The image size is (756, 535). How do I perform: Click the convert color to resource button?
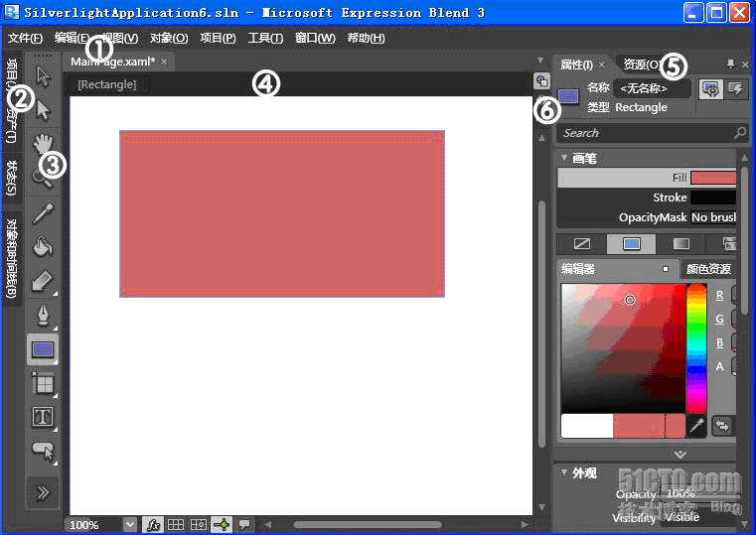[x=722, y=426]
